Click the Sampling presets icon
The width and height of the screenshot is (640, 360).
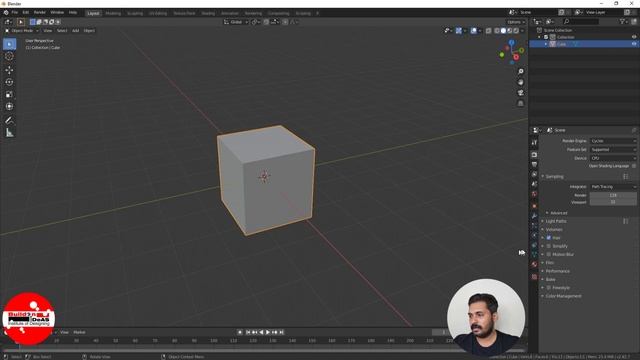coord(625,177)
